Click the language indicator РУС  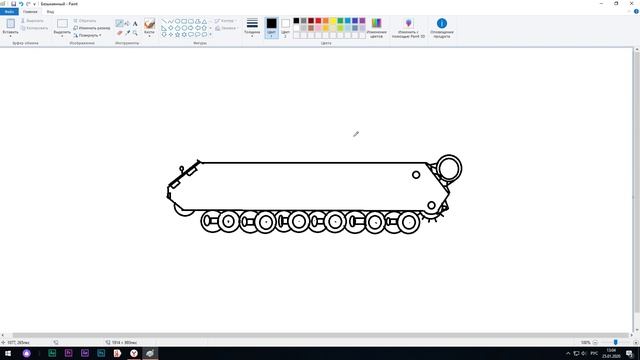[x=594, y=353]
